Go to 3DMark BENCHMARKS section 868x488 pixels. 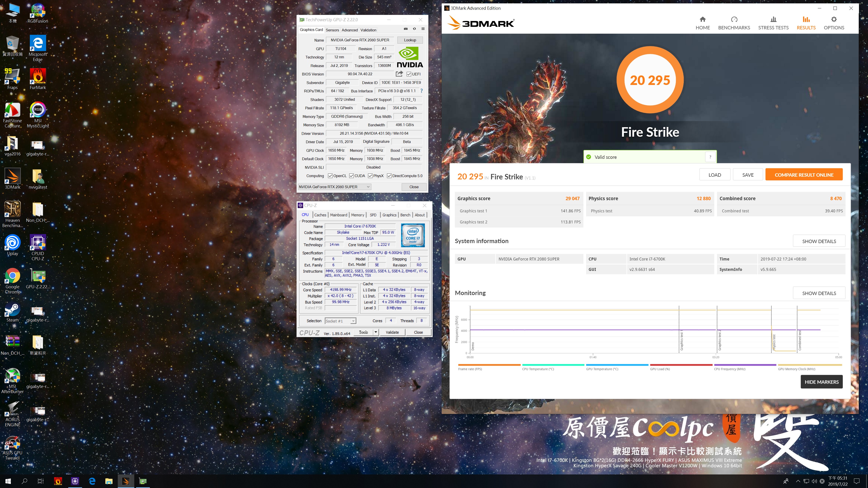pyautogui.click(x=734, y=23)
